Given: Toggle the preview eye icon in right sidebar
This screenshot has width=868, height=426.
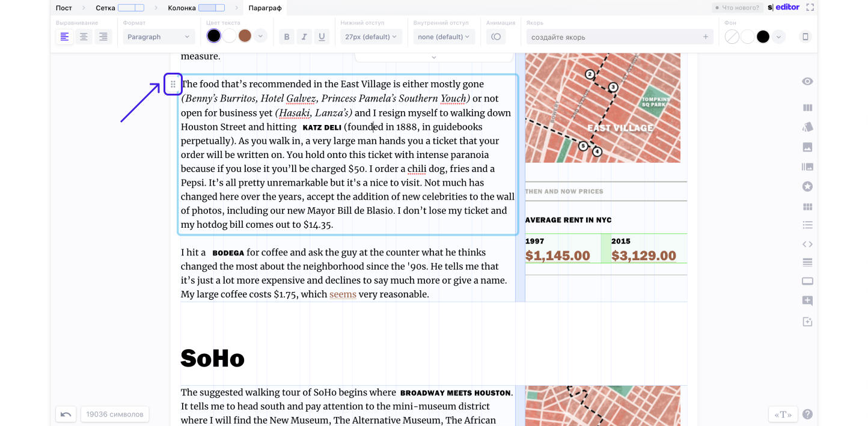Looking at the screenshot, I should pos(807,81).
